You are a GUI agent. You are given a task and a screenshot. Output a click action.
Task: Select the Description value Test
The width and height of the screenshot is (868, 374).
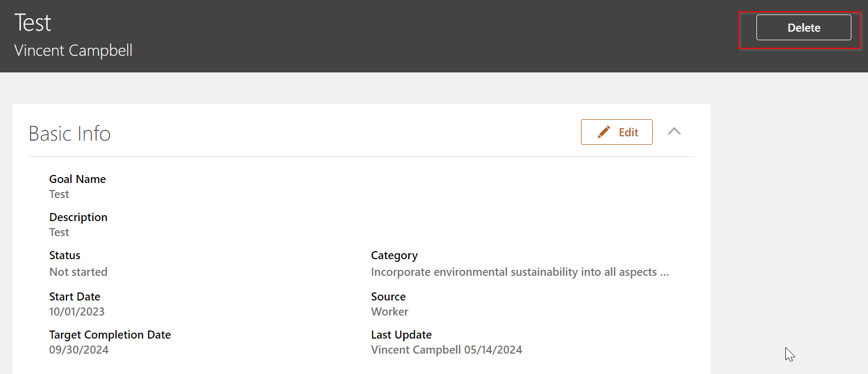coord(59,232)
